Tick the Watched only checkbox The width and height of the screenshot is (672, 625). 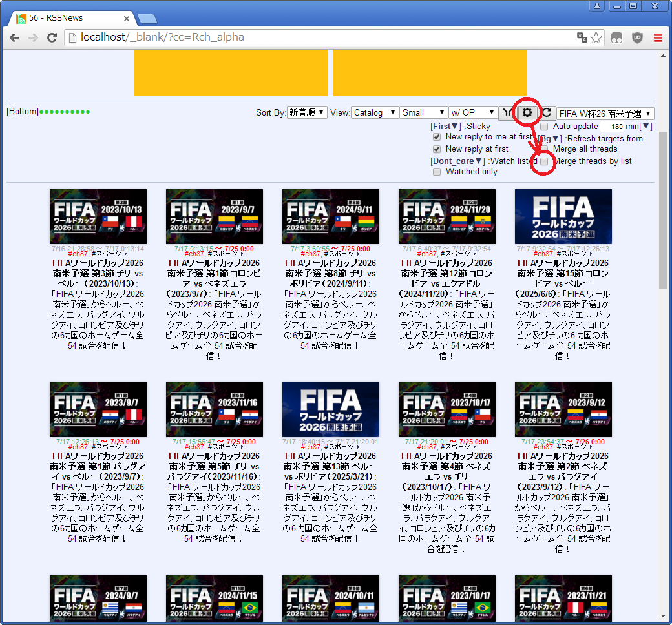[437, 172]
